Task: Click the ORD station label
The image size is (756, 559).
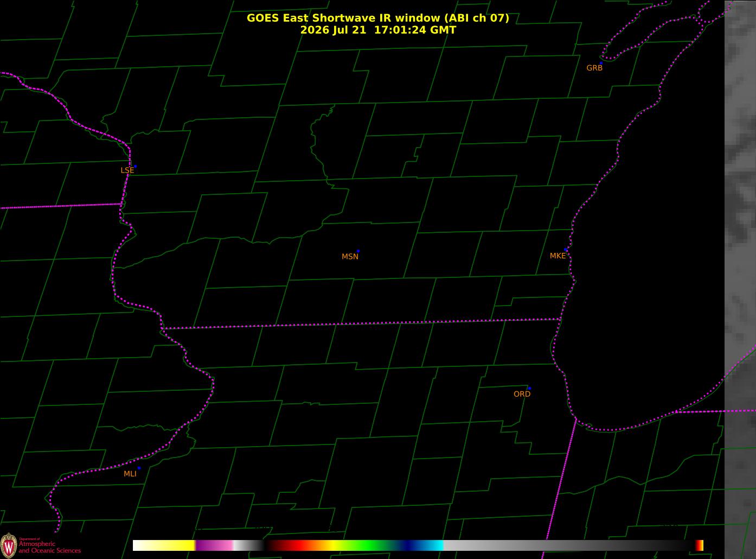Action: pos(522,394)
